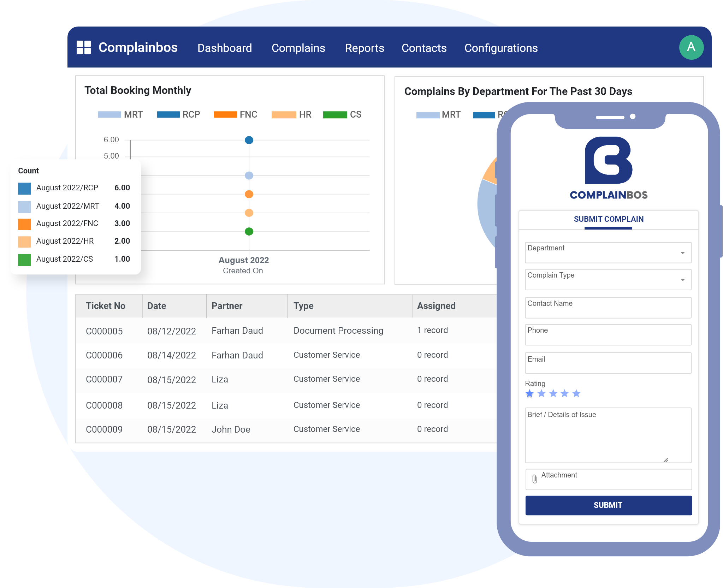Click the Attachment upload field
The height and width of the screenshot is (588, 723).
pyautogui.click(x=608, y=479)
